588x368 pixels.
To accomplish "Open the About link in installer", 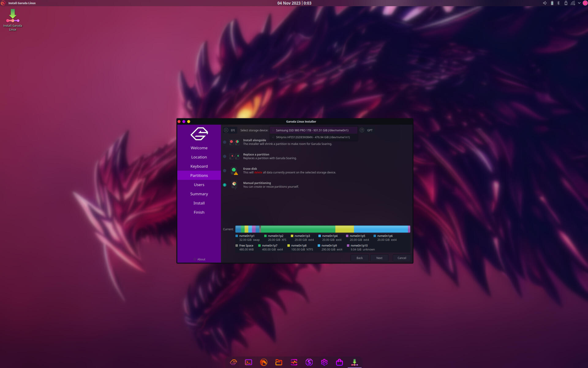I will pos(199,259).
